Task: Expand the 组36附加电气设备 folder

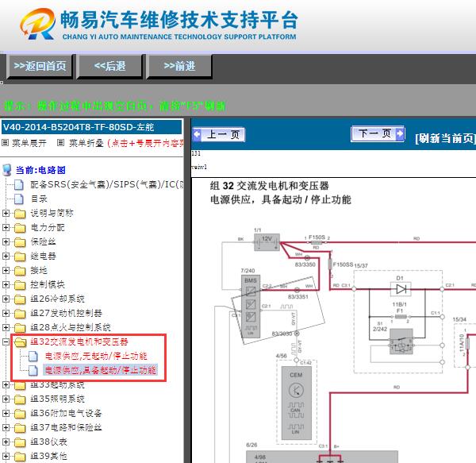Action: point(6,414)
